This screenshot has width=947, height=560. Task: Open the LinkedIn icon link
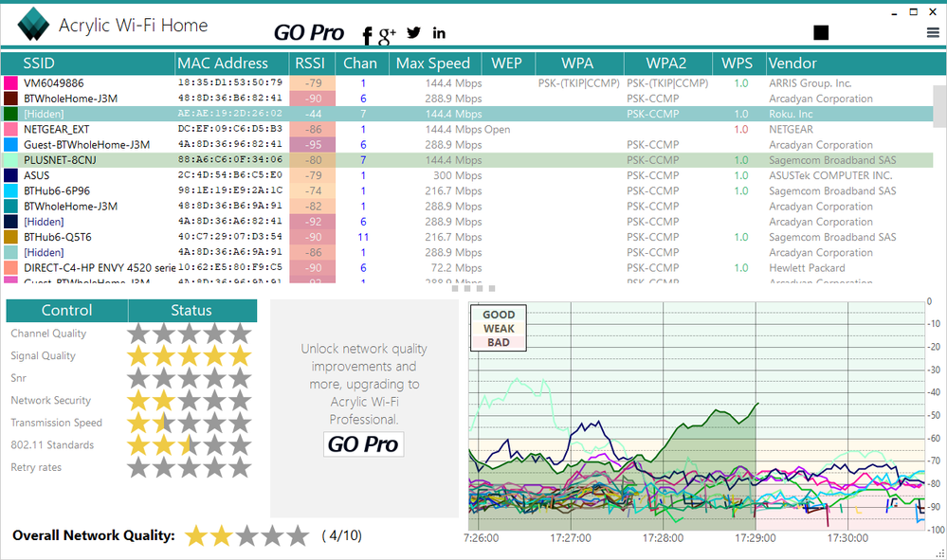pos(439,33)
